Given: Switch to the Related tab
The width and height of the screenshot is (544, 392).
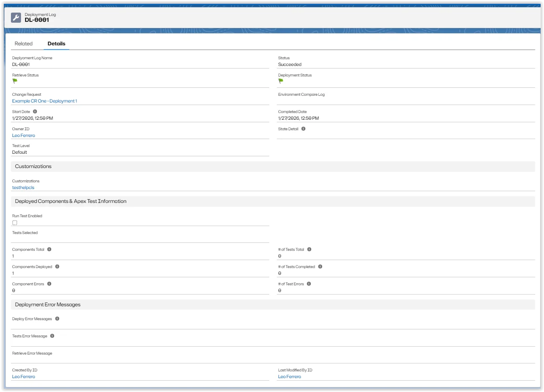Looking at the screenshot, I should (24, 43).
